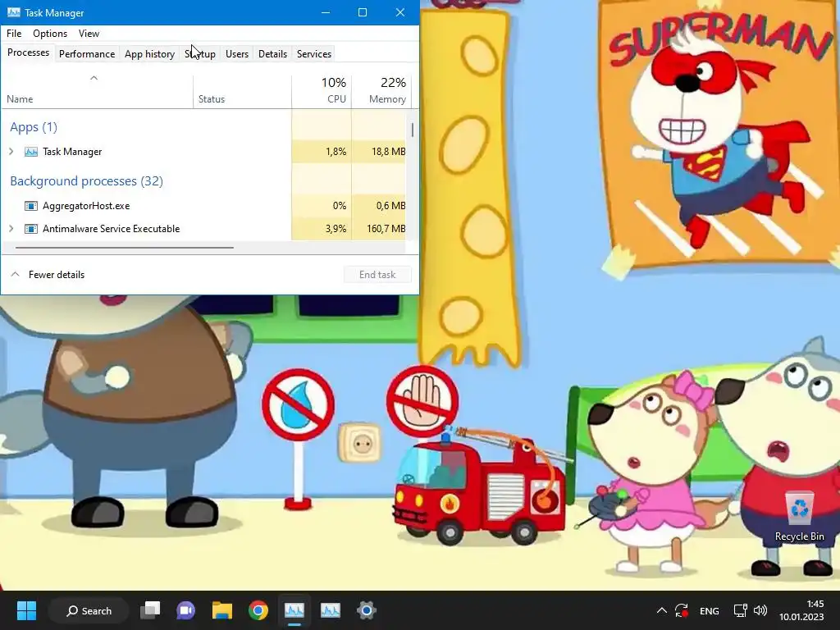Sort processes by CPU column
The width and height of the screenshot is (840, 630).
[322, 92]
